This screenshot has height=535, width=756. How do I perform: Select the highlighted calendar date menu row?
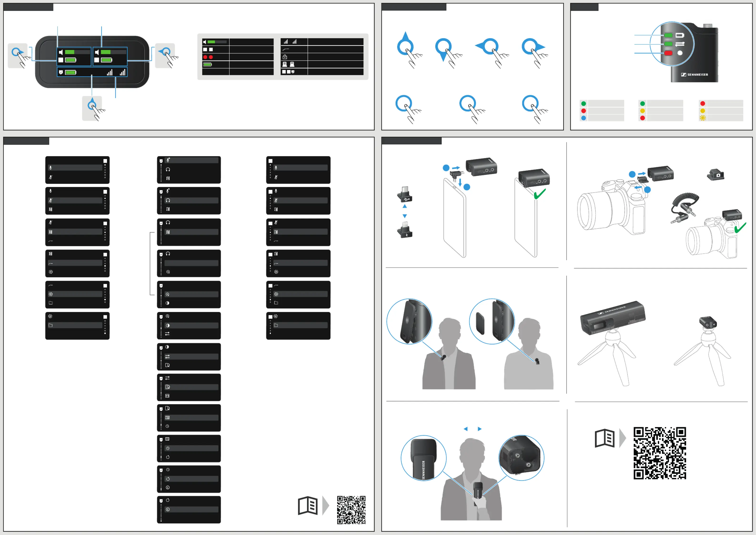[x=191, y=418]
